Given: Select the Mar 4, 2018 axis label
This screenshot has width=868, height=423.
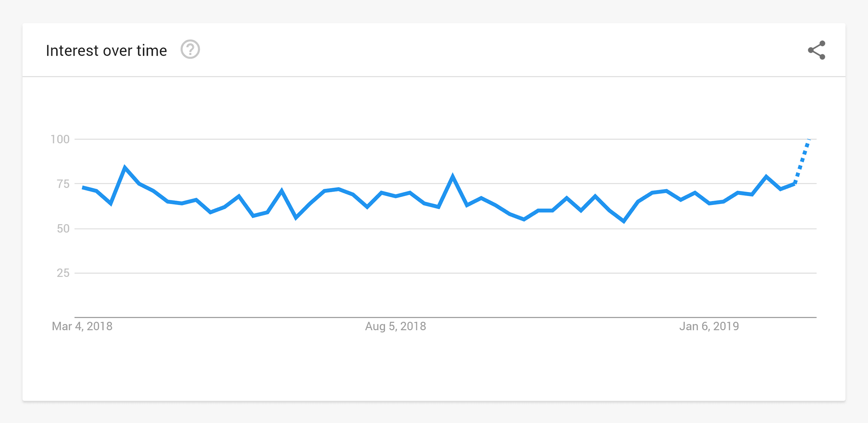Looking at the screenshot, I should tap(82, 326).
